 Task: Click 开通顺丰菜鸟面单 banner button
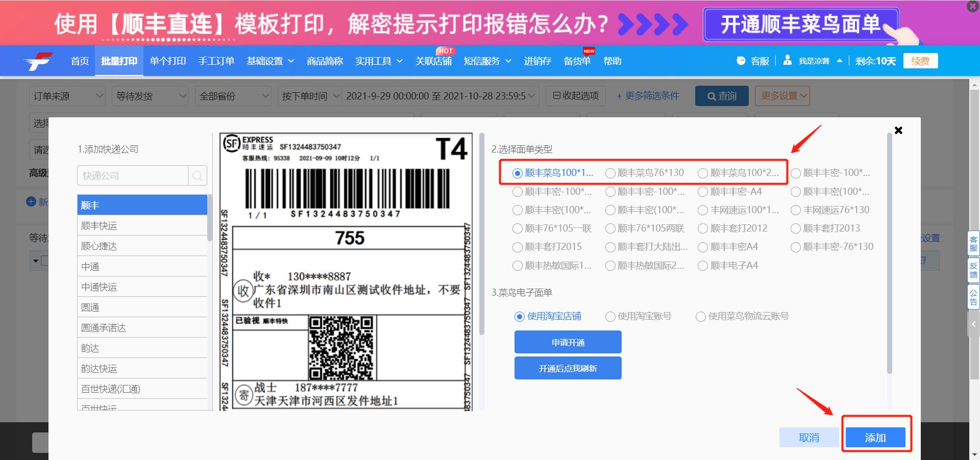(800, 24)
